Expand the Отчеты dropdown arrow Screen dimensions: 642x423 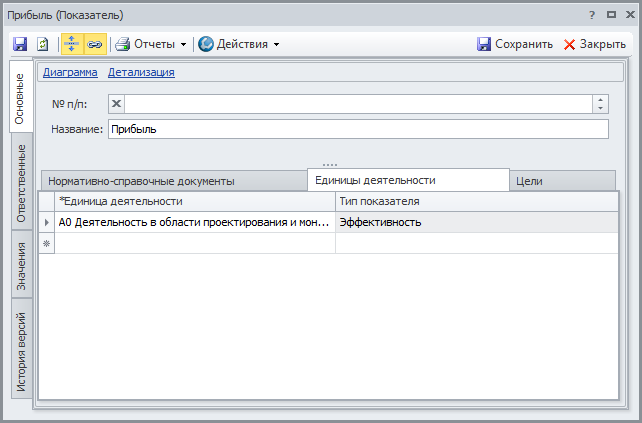pos(183,44)
